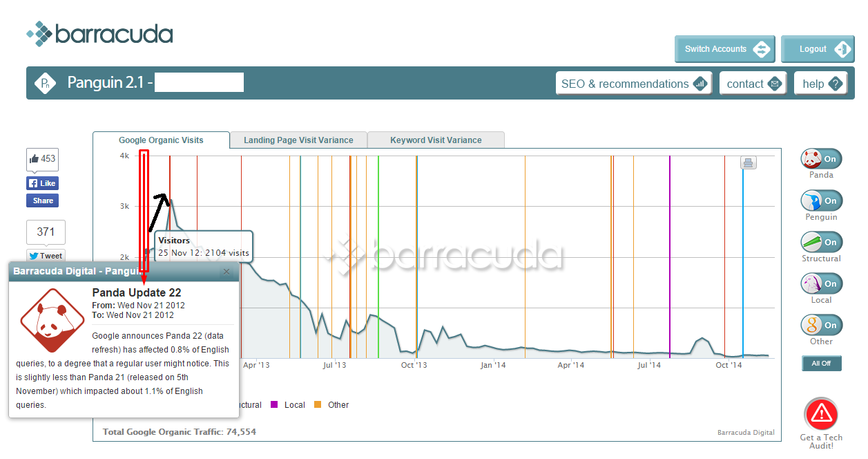This screenshot has height=459, width=868.
Task: Open SEO & recommendations
Action: [634, 84]
